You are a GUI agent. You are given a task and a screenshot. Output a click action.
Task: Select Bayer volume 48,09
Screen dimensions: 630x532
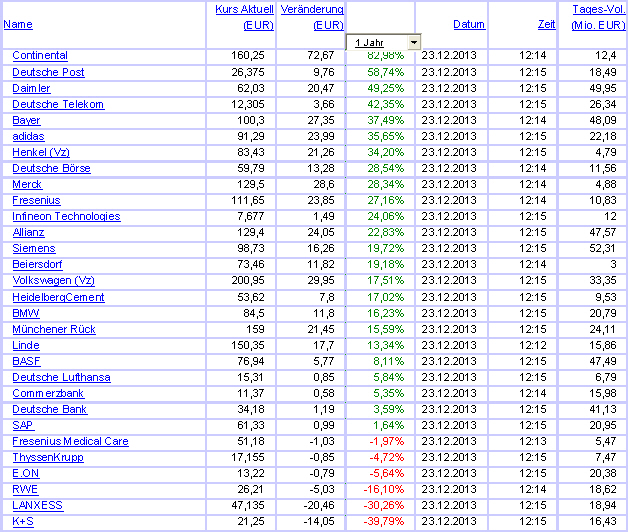click(603, 121)
